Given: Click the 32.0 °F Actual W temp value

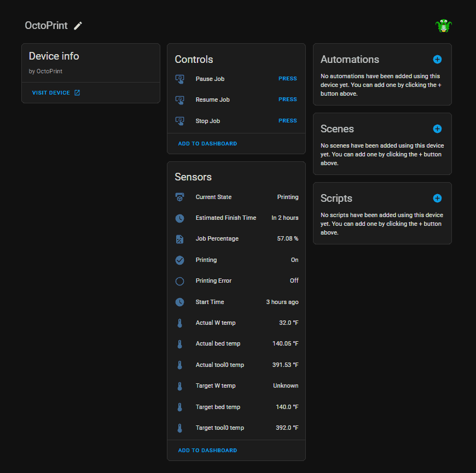Looking at the screenshot, I should click(x=289, y=323).
